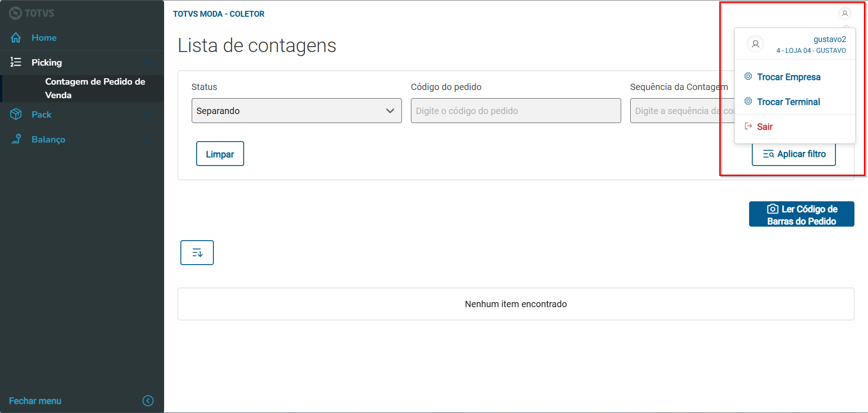Collapse sidebar with the arrow circle icon
The width and height of the screenshot is (868, 413).
click(x=148, y=401)
